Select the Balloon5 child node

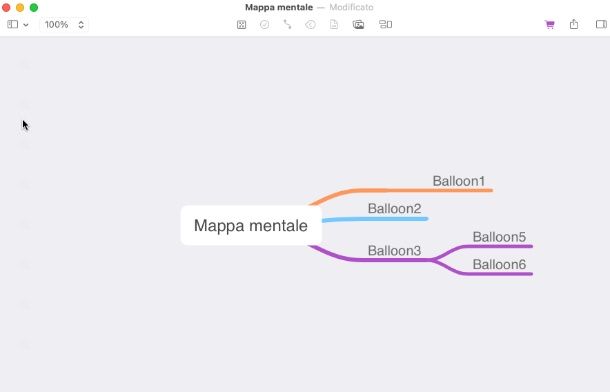tap(499, 237)
